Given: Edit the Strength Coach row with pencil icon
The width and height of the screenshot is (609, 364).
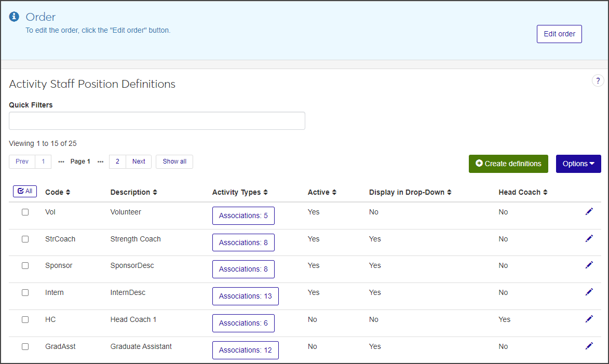Looking at the screenshot, I should point(589,238).
